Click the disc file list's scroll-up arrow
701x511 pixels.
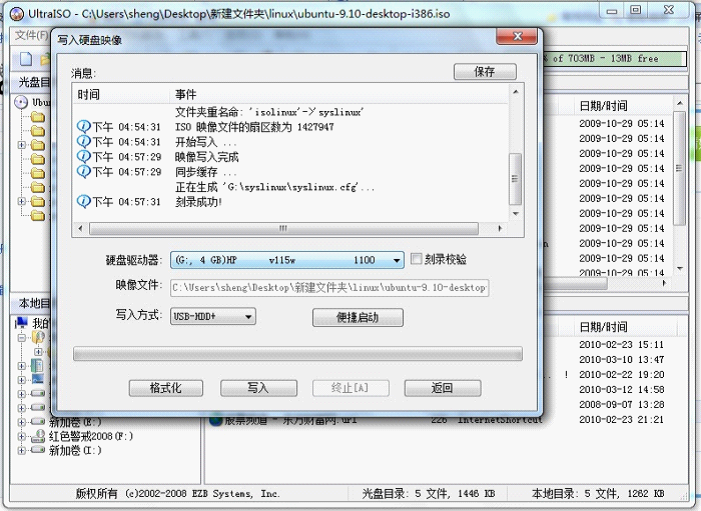(x=680, y=103)
